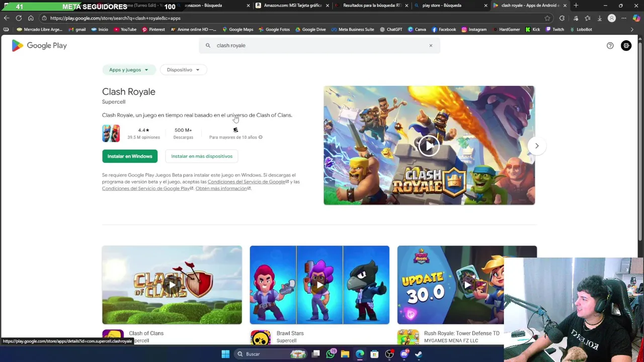Open YouTube bookmark

click(125, 30)
